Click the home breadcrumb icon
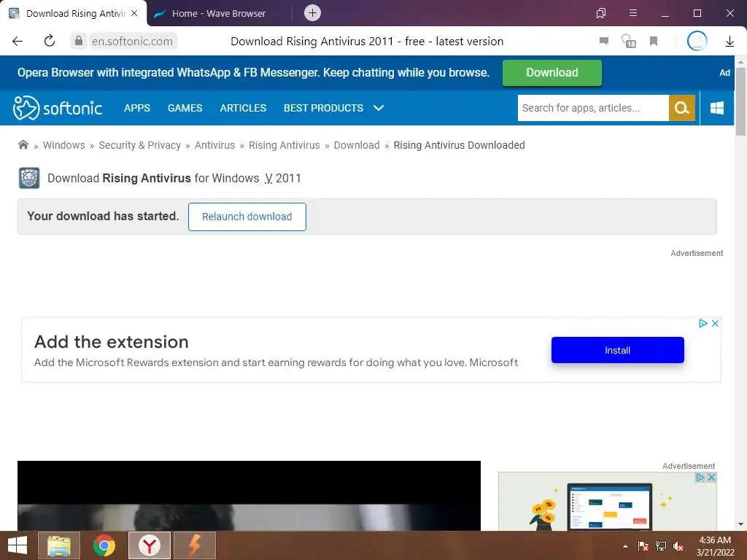The height and width of the screenshot is (560, 747). pos(23,145)
